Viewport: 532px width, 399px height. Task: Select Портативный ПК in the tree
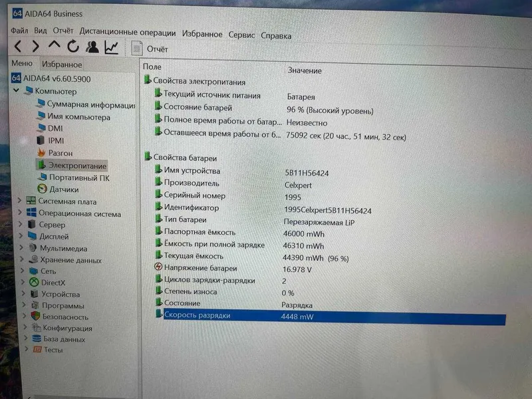click(73, 178)
